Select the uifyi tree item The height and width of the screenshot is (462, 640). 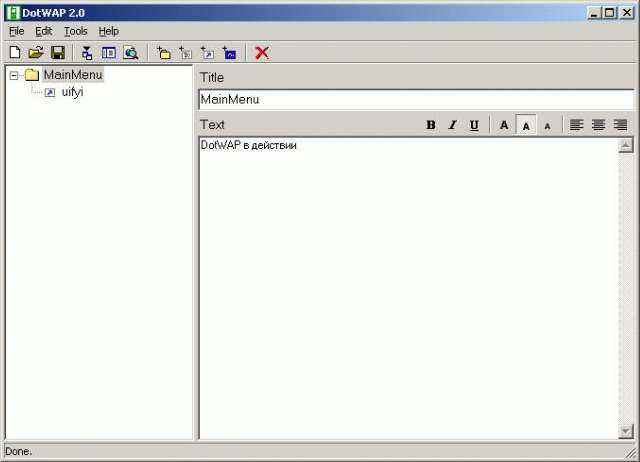pos(72,92)
